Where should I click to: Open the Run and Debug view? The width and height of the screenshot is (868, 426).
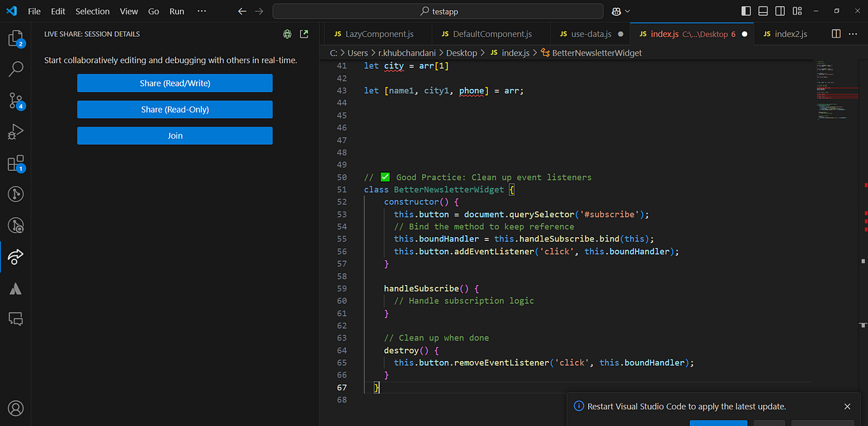(x=16, y=132)
